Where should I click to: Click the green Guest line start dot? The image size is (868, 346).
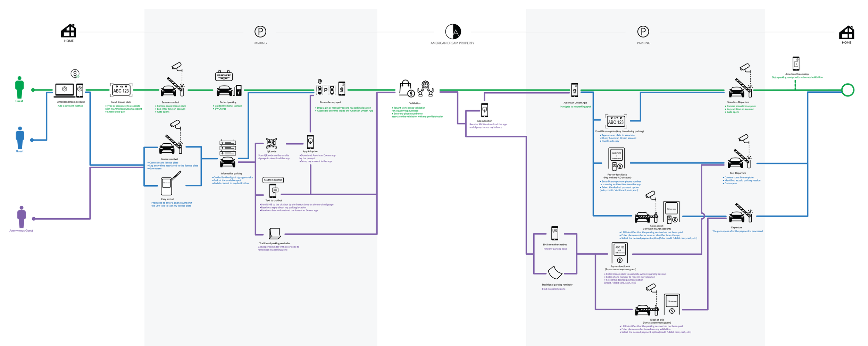tap(33, 90)
